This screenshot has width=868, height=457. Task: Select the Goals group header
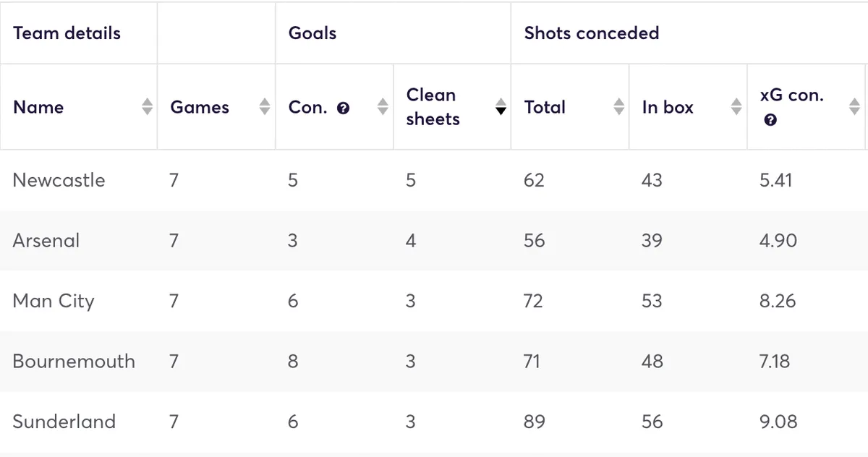312,33
